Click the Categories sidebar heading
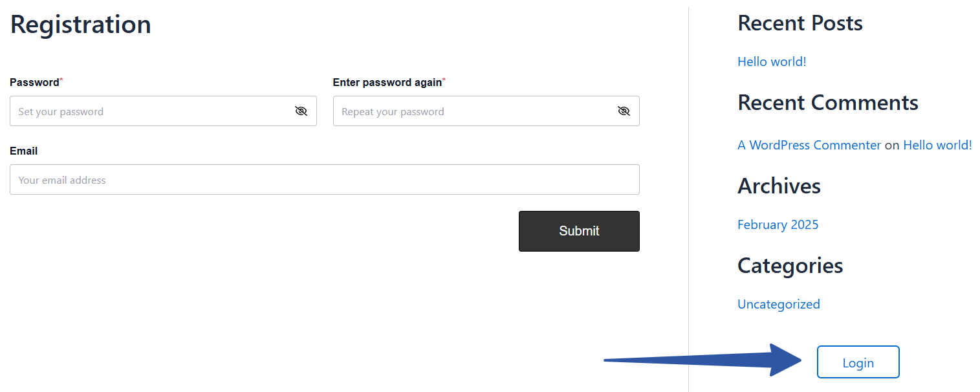980x392 pixels. [790, 266]
